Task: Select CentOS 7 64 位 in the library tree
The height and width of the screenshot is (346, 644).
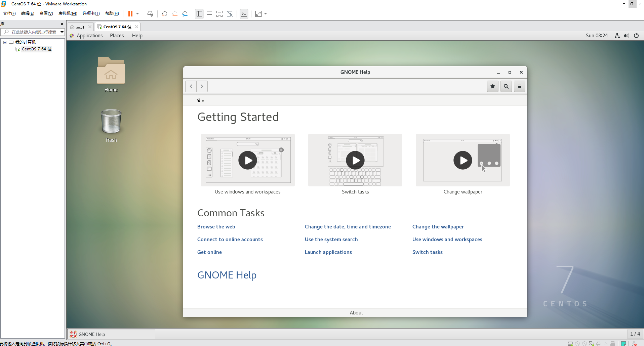Action: click(37, 49)
